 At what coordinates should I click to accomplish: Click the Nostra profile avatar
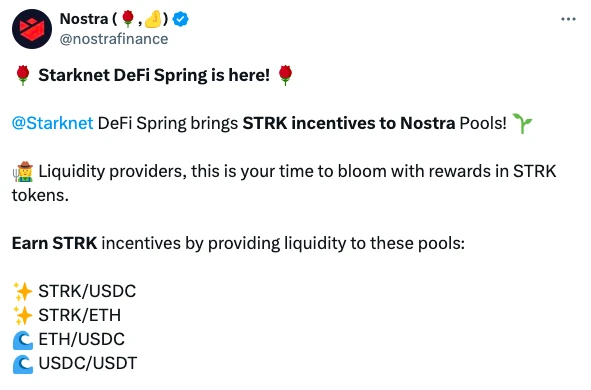pyautogui.click(x=32, y=29)
